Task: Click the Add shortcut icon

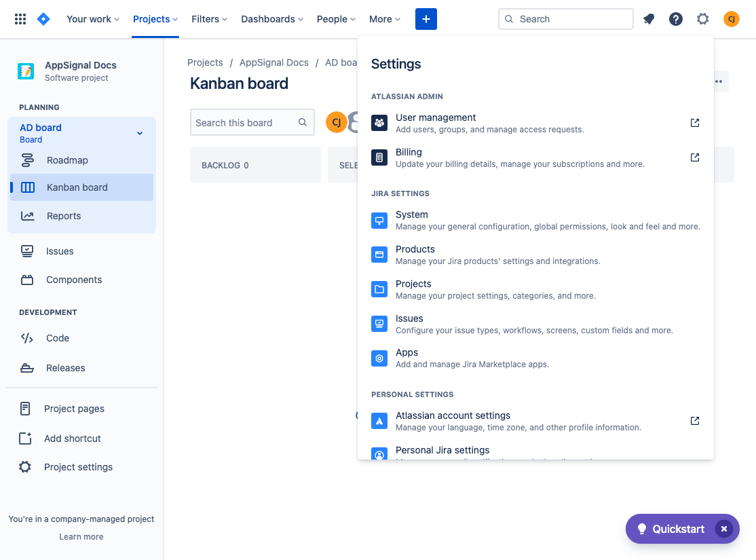Action: click(x=25, y=438)
